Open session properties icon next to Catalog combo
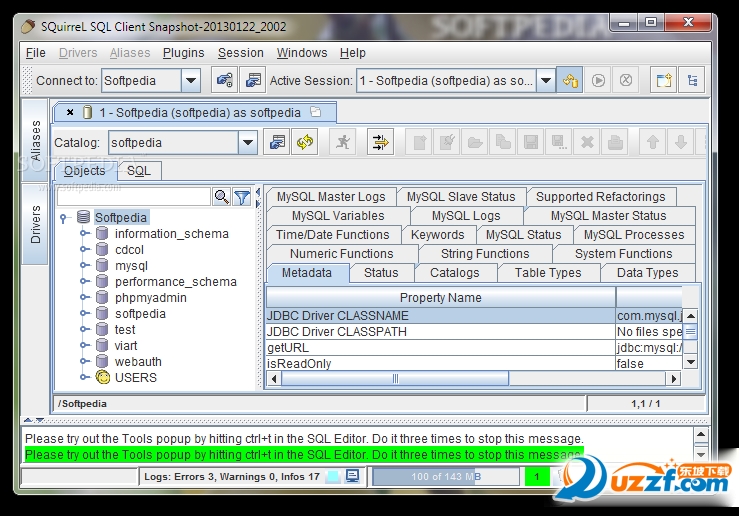This screenshot has width=739, height=516. coord(277,142)
